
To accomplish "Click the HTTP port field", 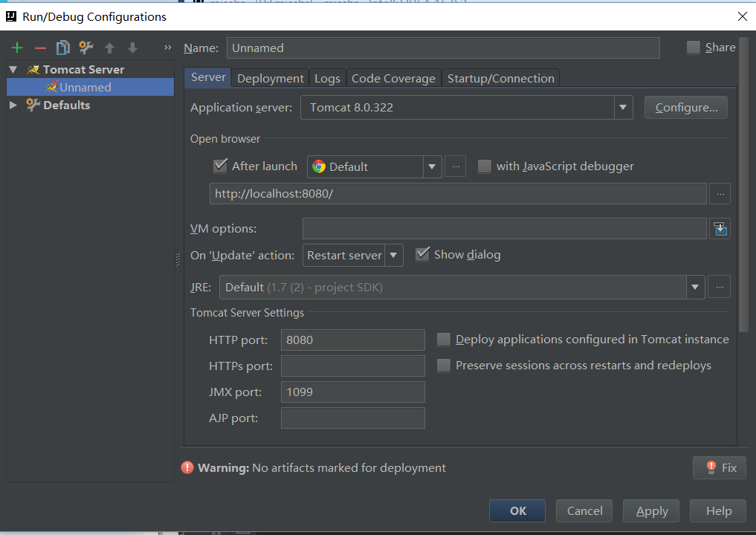I will [x=353, y=340].
